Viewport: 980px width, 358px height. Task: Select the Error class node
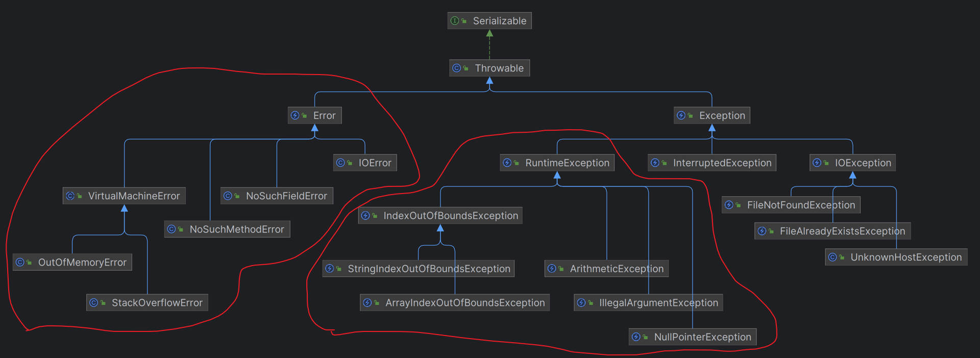(x=315, y=115)
